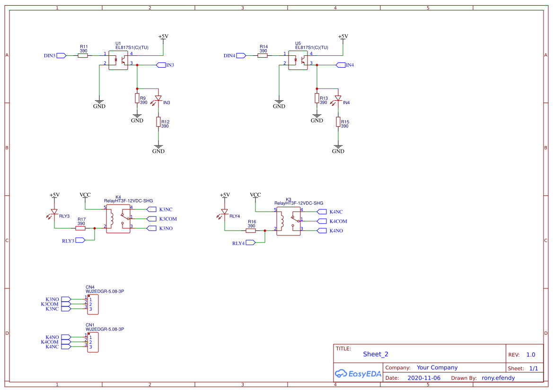553x392 pixels.
Task: Select the CN4 WJ2EDGR connector symbol
Action: [93, 304]
